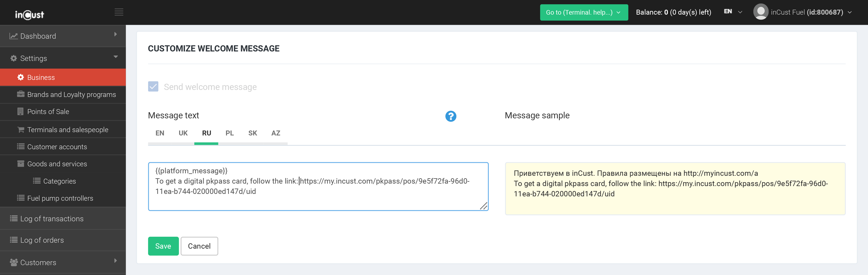Click the Points of Sale building icon
The width and height of the screenshot is (868, 275).
coord(21,112)
